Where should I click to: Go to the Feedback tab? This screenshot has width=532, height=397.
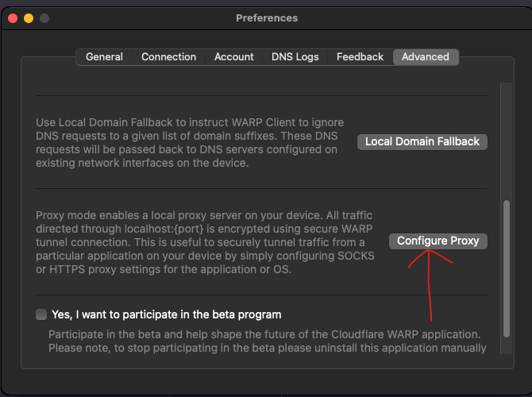(360, 57)
